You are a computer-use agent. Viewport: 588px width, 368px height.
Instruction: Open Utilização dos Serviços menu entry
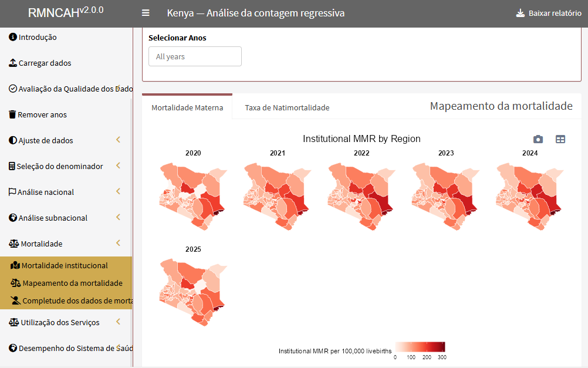(66, 322)
